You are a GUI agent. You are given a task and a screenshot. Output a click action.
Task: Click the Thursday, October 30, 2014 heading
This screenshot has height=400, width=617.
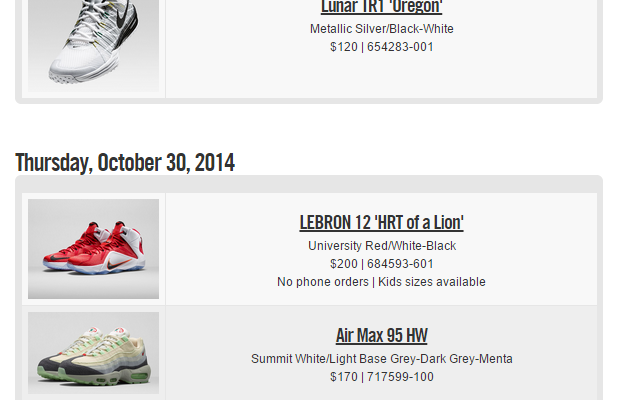tap(125, 162)
